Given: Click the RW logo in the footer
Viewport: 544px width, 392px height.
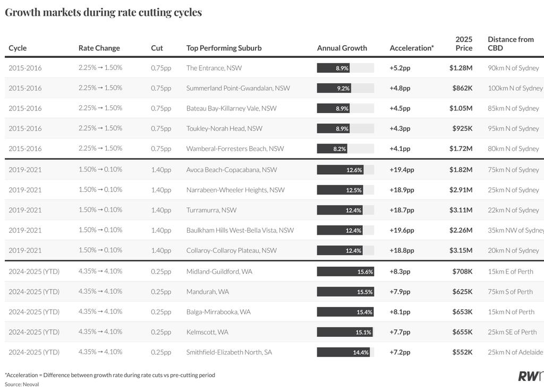Looking at the screenshot, I should click(531, 376).
